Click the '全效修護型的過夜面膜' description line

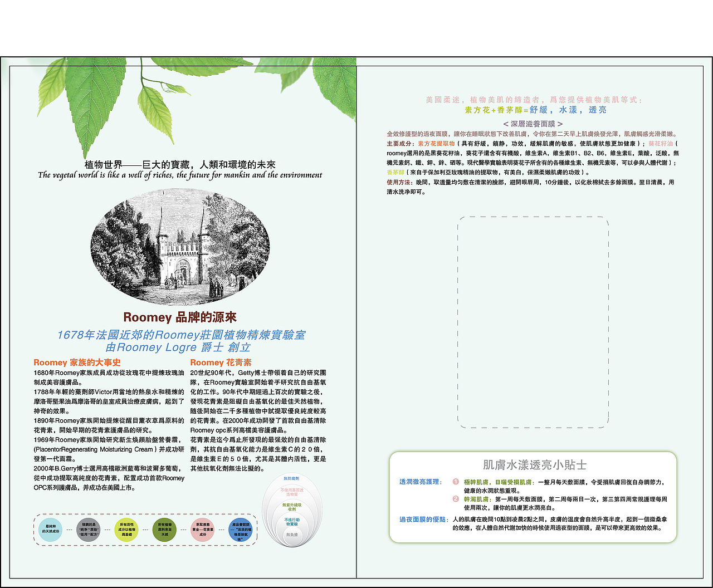[532, 134]
